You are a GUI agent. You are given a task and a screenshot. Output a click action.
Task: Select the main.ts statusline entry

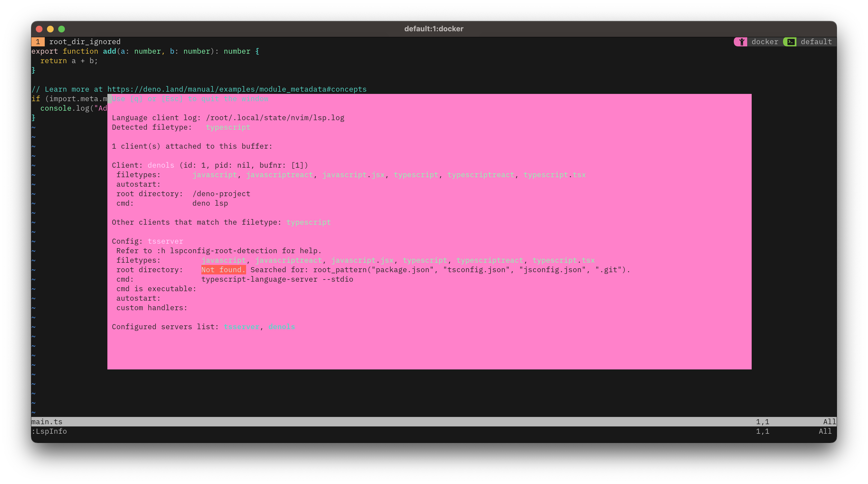click(47, 421)
